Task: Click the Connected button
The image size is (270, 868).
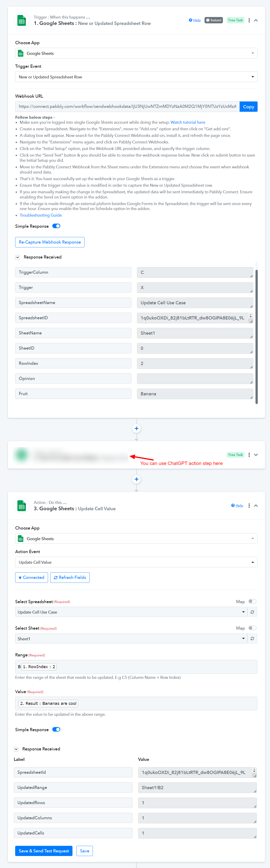Action: (32, 577)
